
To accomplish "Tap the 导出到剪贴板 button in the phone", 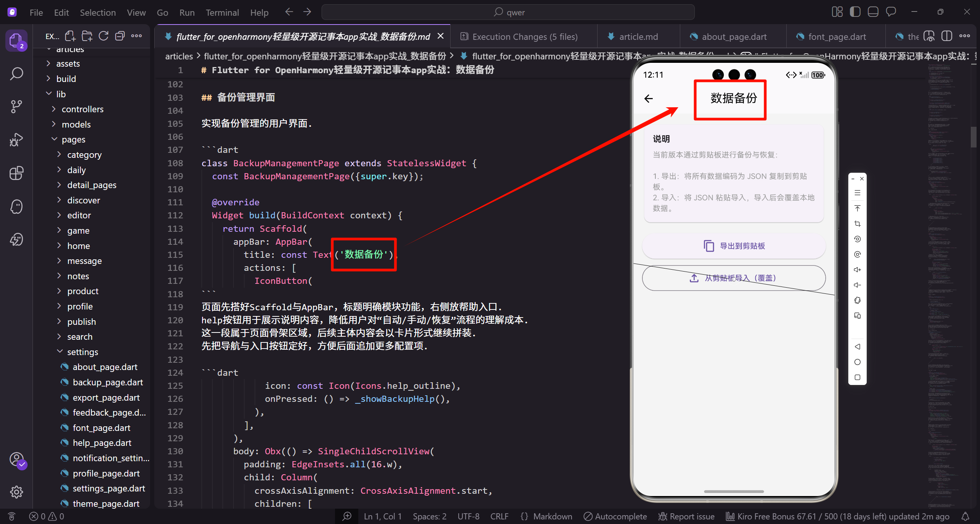I will point(734,246).
